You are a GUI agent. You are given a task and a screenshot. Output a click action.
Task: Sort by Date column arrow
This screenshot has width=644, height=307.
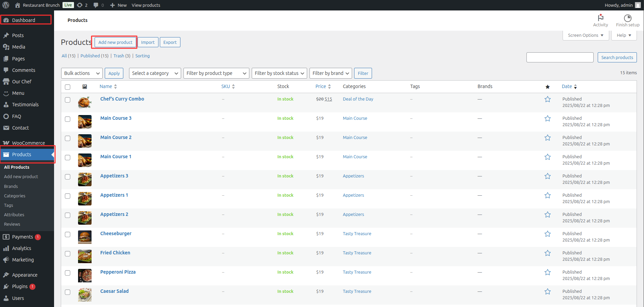575,87
